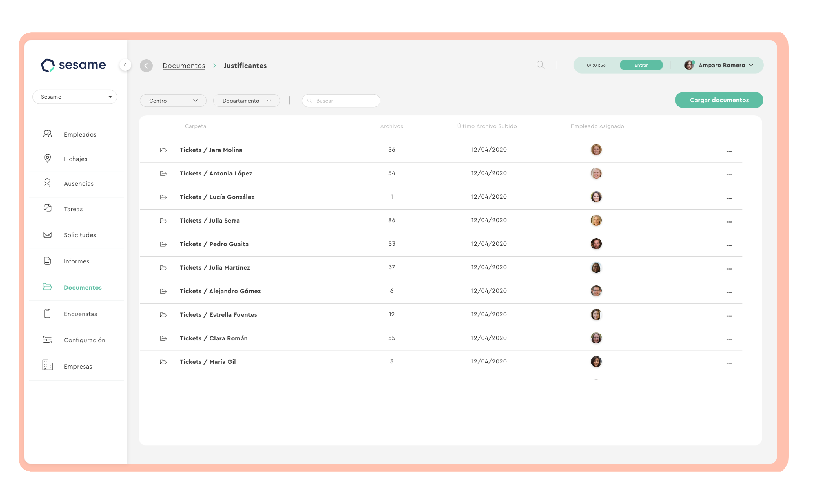Click the folder icon for Lucía González

tap(163, 197)
